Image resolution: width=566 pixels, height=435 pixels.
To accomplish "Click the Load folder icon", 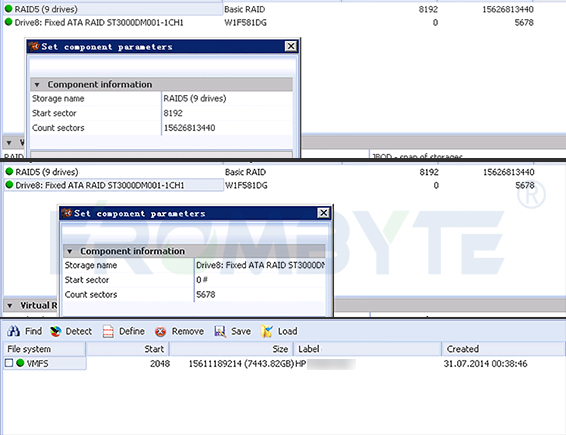I will point(266,331).
